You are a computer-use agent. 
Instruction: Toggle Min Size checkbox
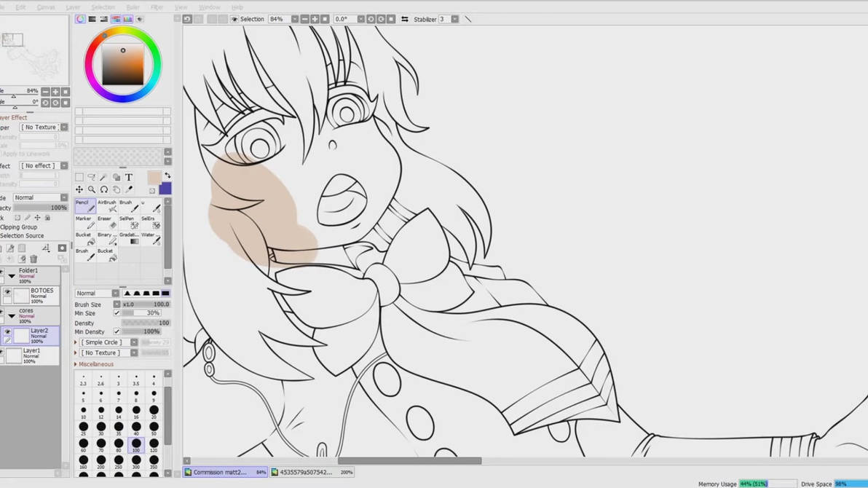[x=117, y=313]
